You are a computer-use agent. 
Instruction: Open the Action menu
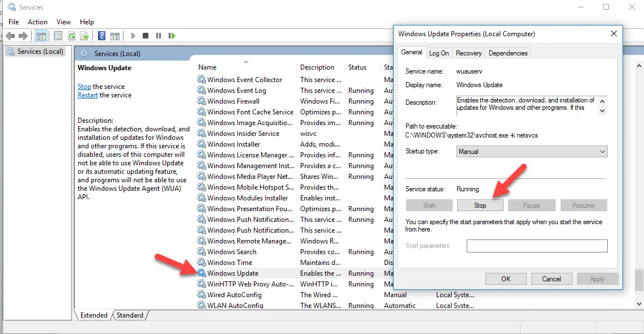(37, 22)
